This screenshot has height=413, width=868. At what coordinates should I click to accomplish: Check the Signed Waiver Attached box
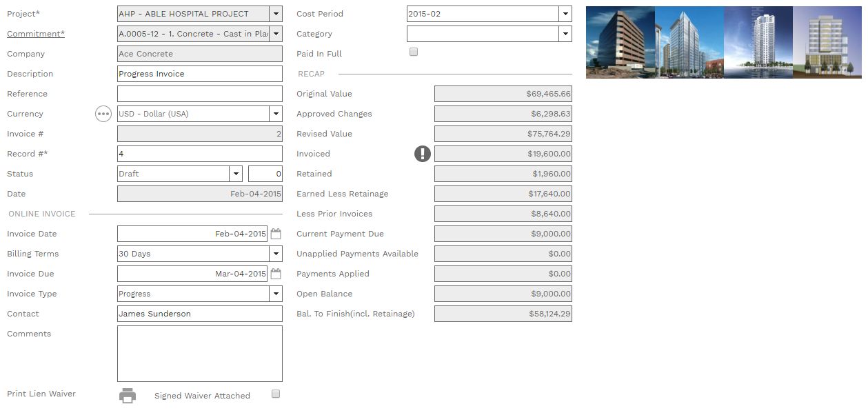[276, 394]
